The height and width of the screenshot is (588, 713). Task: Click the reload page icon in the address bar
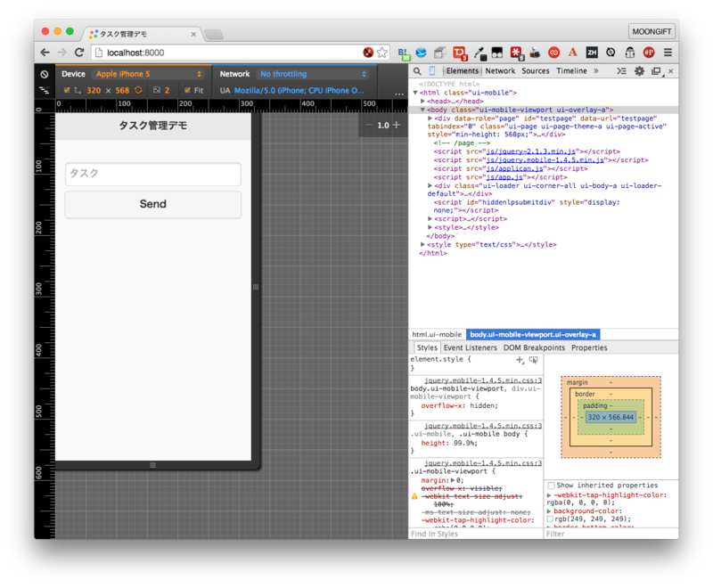tap(80, 52)
